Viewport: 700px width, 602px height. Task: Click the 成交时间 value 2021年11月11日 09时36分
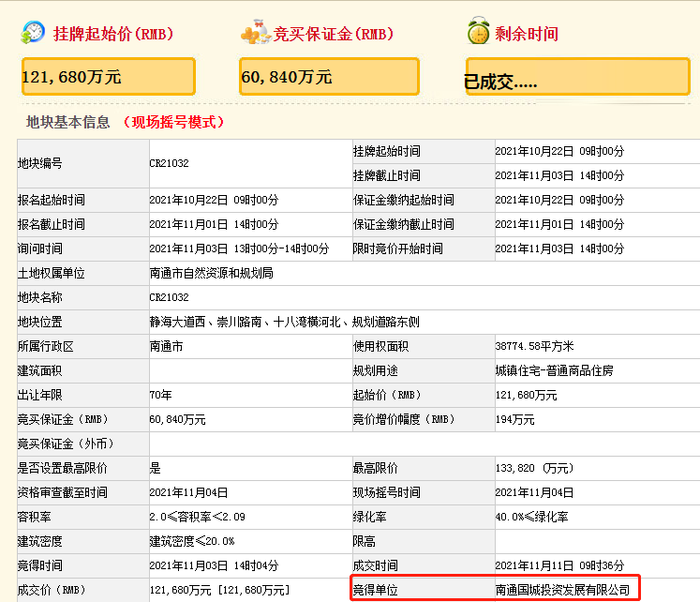[559, 565]
